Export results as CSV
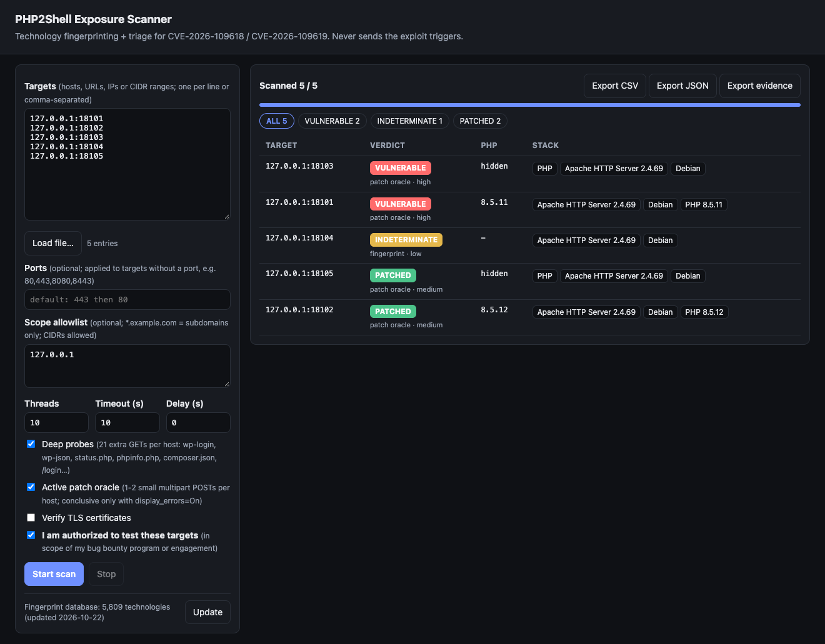Image resolution: width=825 pixels, height=644 pixels. pyautogui.click(x=615, y=86)
